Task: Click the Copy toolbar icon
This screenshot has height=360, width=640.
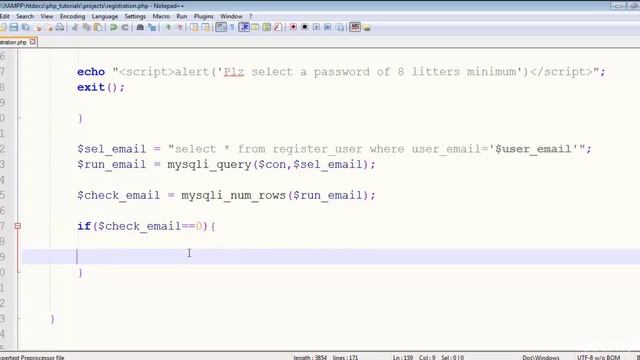Action: tap(87, 27)
